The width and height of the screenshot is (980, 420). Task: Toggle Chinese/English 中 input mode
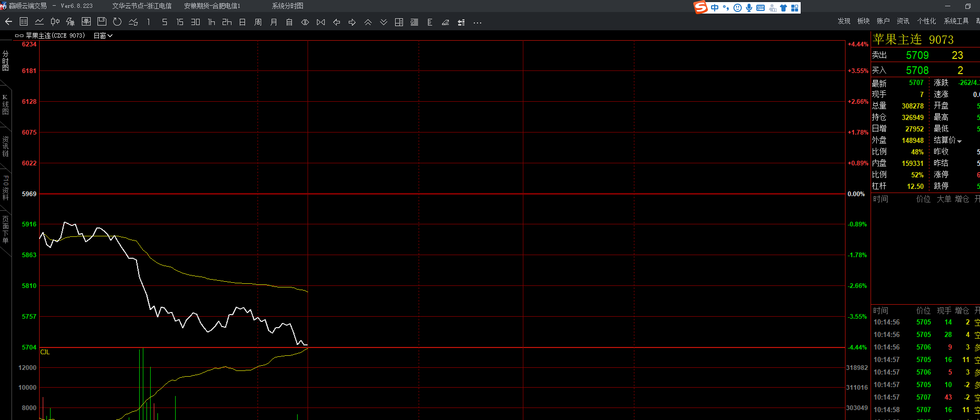pyautogui.click(x=715, y=8)
